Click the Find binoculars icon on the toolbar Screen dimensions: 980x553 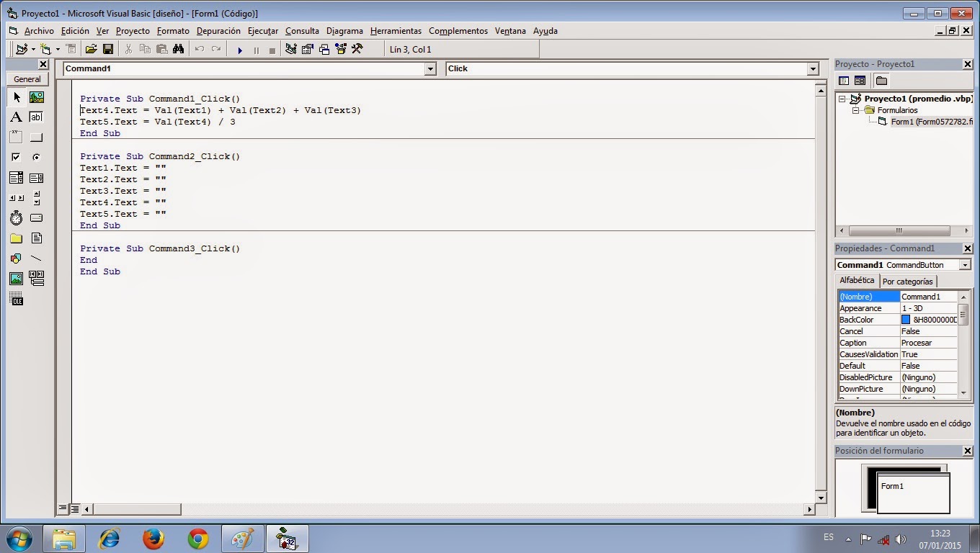click(178, 49)
